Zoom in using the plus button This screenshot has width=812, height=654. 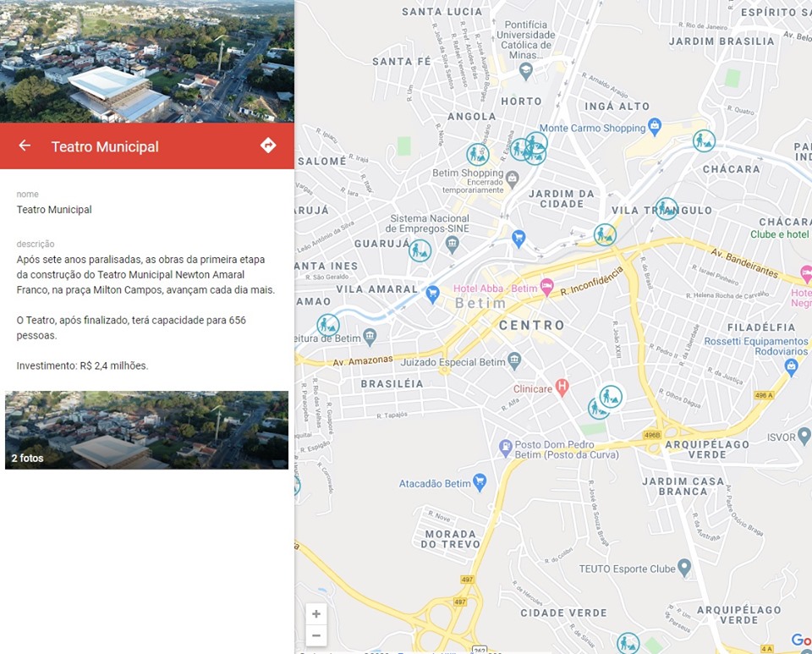click(316, 613)
